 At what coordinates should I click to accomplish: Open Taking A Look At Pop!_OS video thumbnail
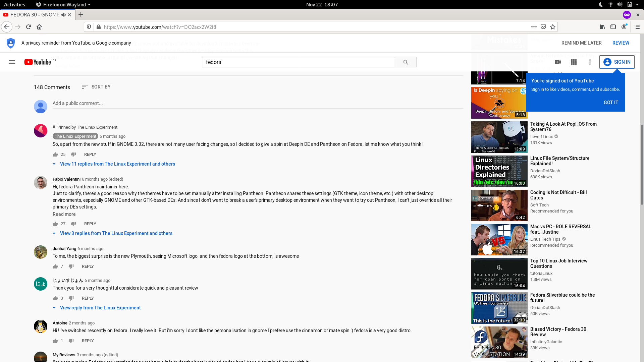tap(499, 137)
